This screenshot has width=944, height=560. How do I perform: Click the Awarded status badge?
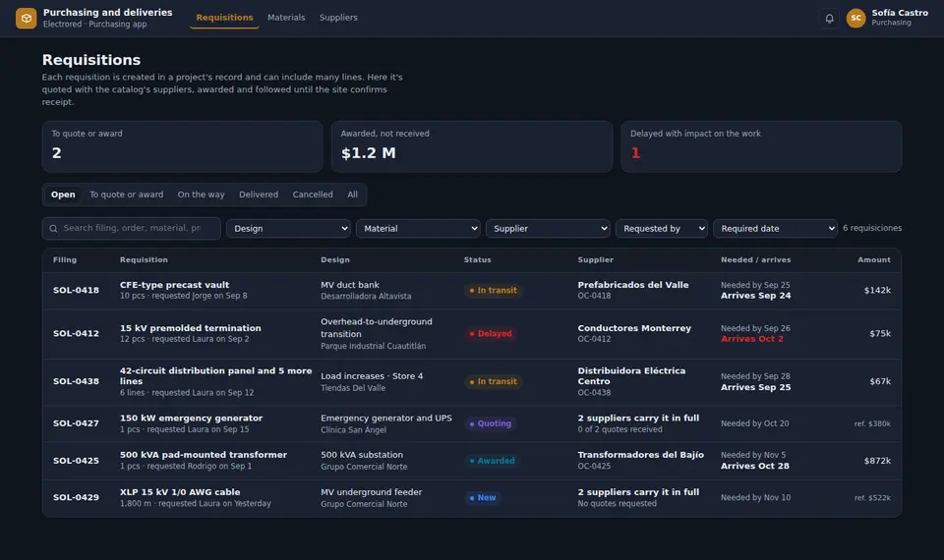(x=492, y=461)
